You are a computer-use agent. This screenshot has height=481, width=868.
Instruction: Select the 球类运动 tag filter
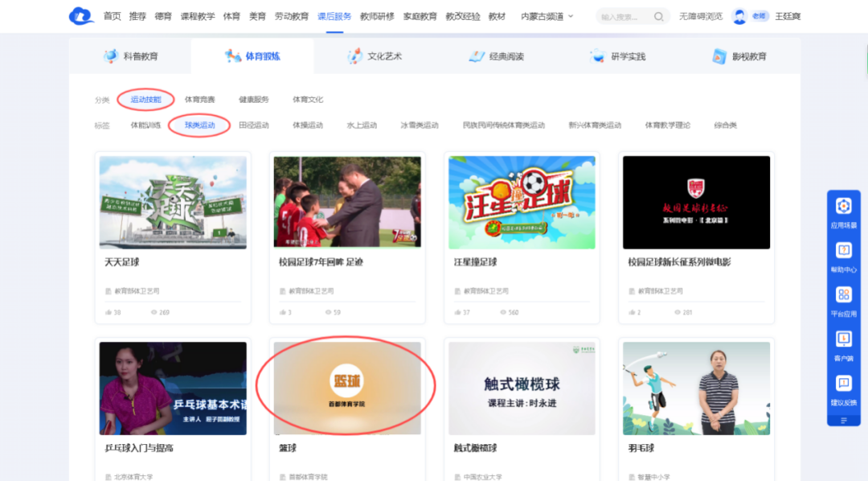pos(199,125)
